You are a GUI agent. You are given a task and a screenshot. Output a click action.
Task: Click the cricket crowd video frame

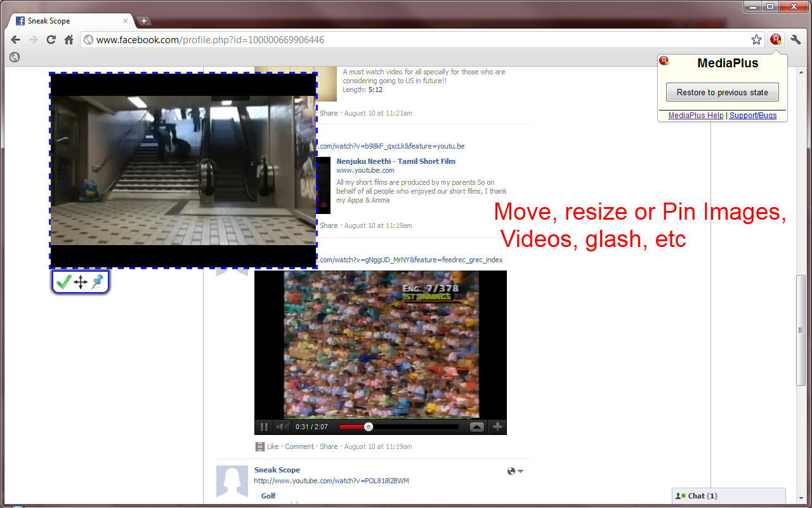coord(381,345)
